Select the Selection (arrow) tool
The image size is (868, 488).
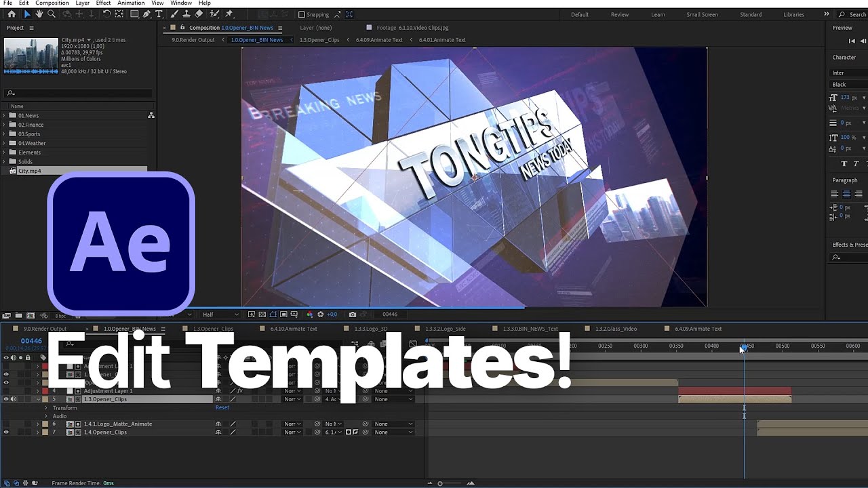27,14
